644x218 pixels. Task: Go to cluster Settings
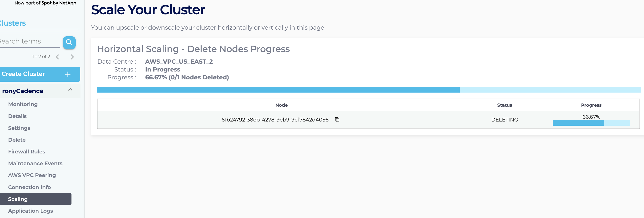[19, 128]
